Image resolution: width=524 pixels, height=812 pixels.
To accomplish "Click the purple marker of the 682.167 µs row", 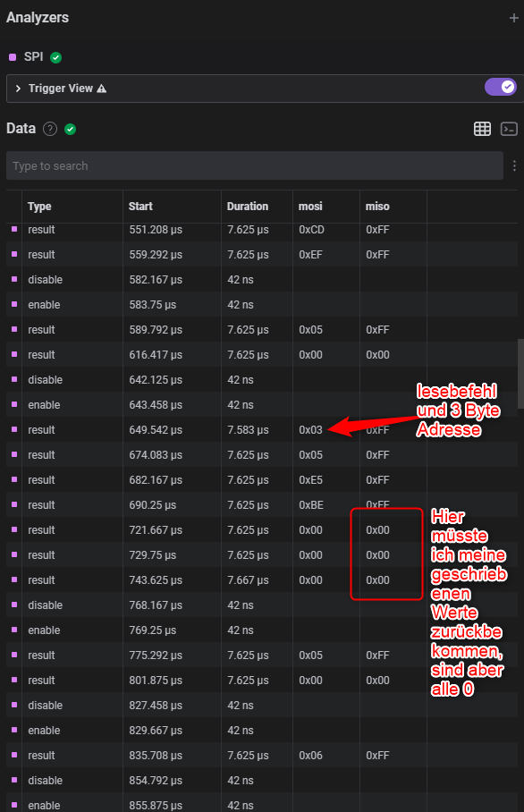I will pyautogui.click(x=14, y=479).
